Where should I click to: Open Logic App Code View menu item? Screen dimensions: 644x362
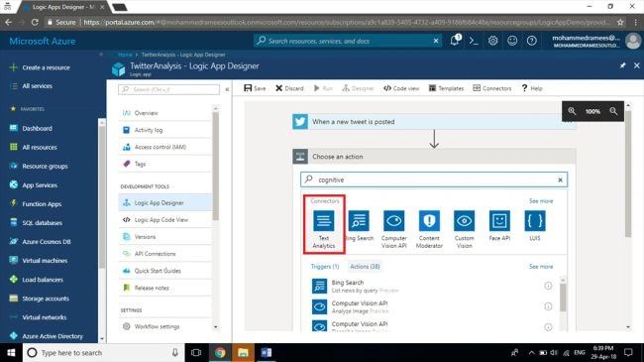pyautogui.click(x=165, y=219)
